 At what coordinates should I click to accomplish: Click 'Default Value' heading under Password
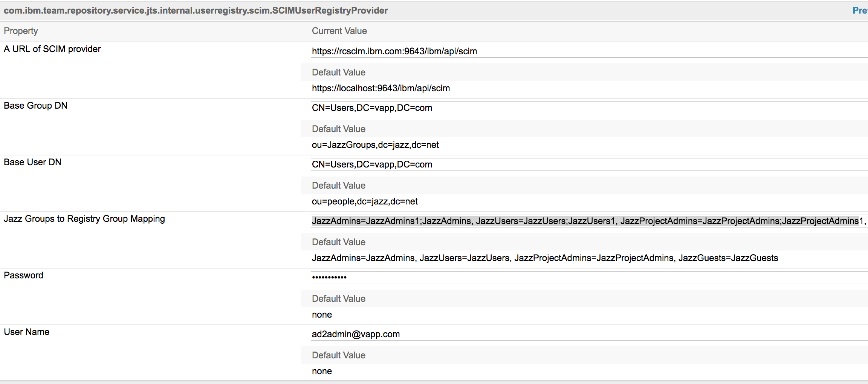[339, 299]
